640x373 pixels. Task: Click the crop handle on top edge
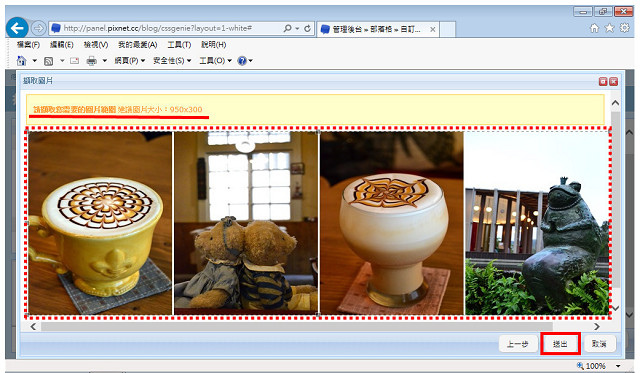coord(318,131)
